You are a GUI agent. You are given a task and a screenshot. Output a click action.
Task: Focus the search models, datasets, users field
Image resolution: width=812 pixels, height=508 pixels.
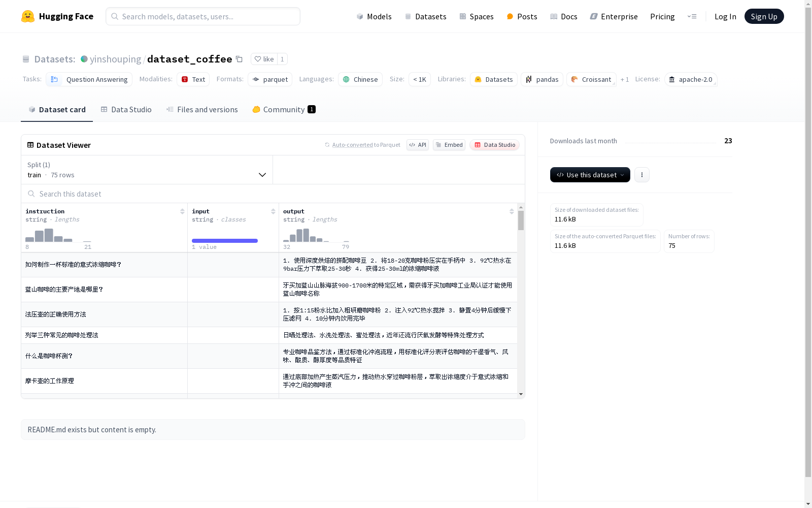[x=203, y=16]
